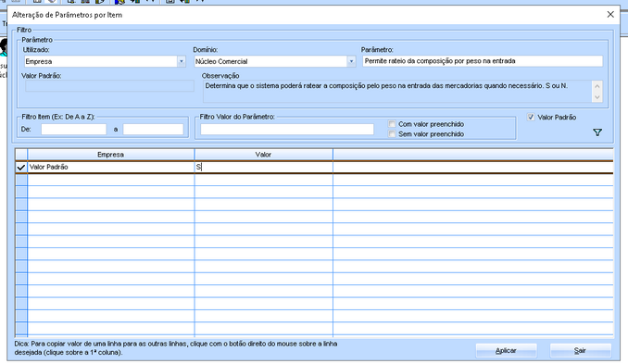The width and height of the screenshot is (628, 364).
Task: Enable Sem valor preenchido checkbox
Action: [392, 133]
